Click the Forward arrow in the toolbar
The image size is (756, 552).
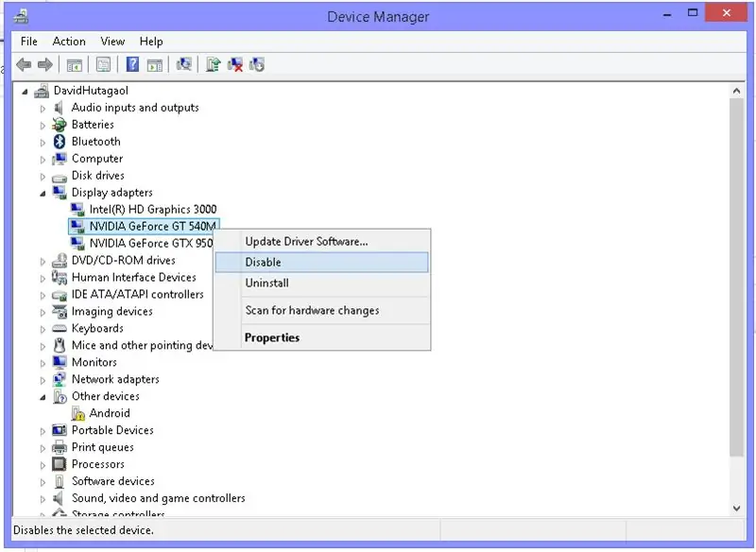pos(44,64)
